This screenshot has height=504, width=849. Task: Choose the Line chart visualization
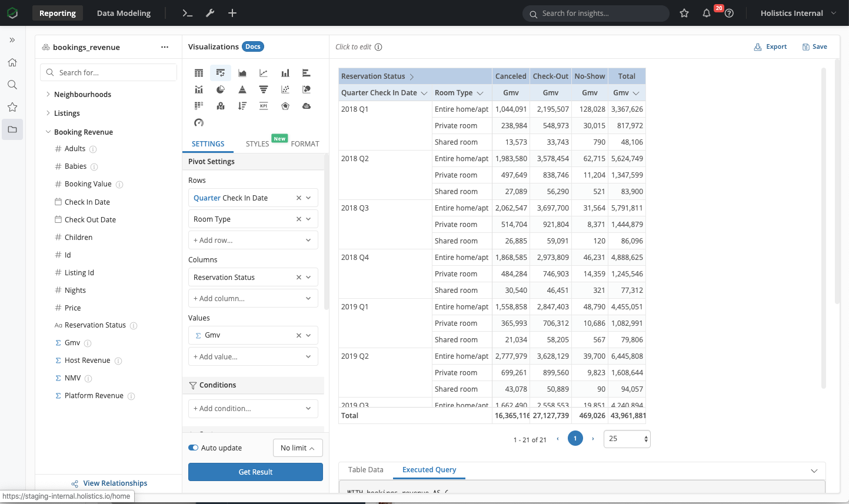click(264, 72)
